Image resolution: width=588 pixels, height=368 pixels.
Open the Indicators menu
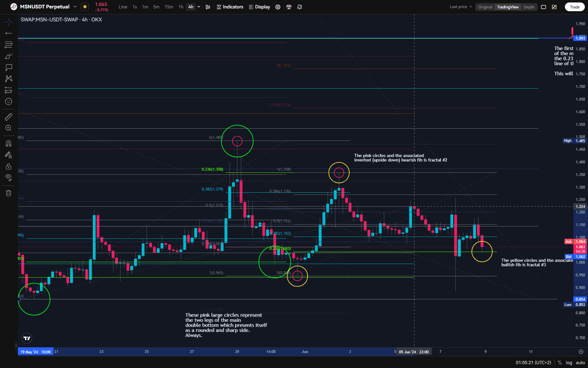[x=230, y=7]
